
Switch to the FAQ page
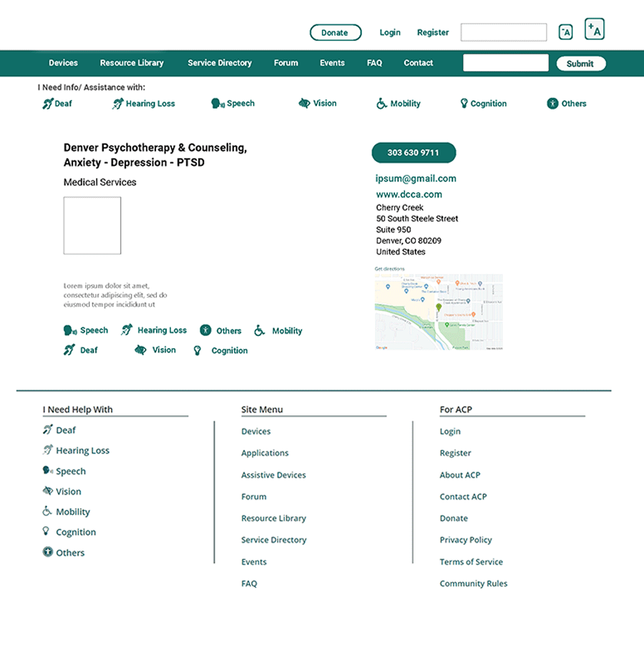374,63
